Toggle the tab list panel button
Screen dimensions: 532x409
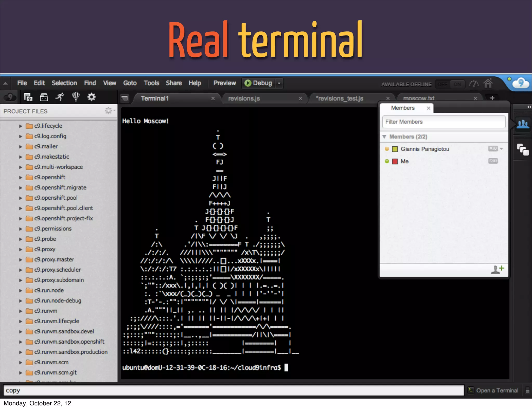point(125,98)
